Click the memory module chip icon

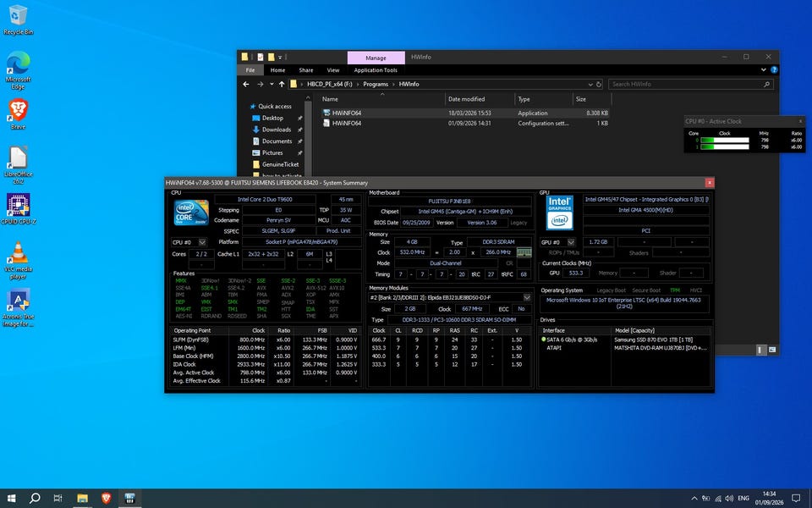coord(524,252)
